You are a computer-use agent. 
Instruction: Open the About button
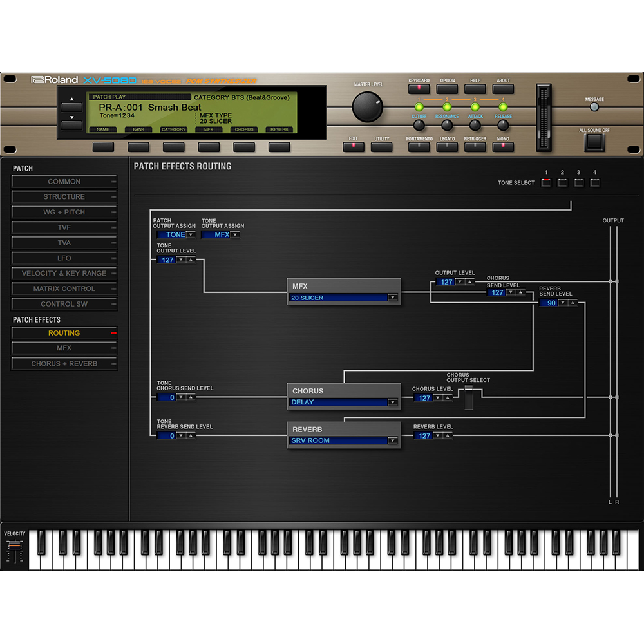pyautogui.click(x=503, y=89)
